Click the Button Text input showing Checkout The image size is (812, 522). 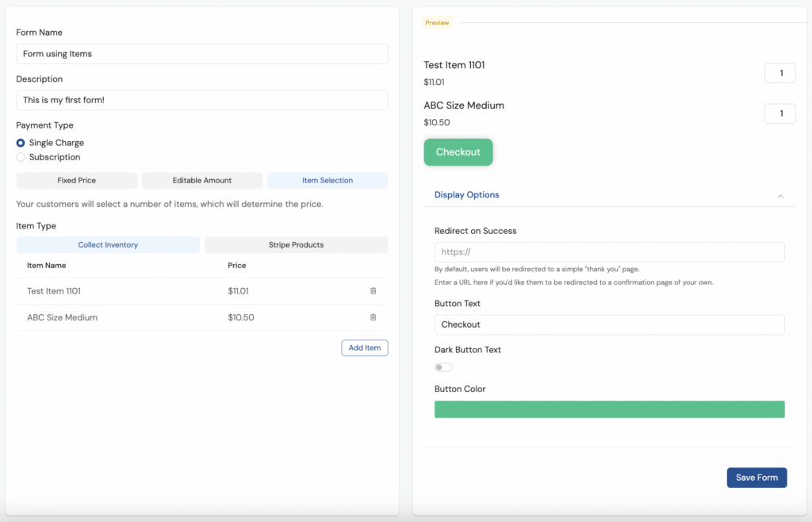tap(609, 324)
